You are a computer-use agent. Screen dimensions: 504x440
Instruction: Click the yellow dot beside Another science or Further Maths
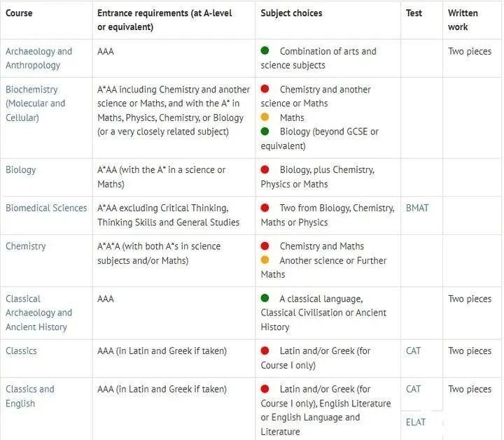[x=265, y=260]
